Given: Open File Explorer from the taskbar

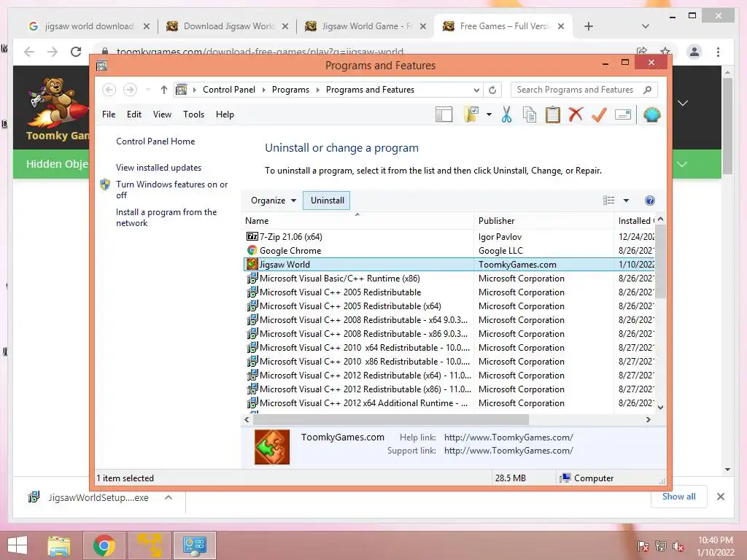Looking at the screenshot, I should [x=59, y=545].
